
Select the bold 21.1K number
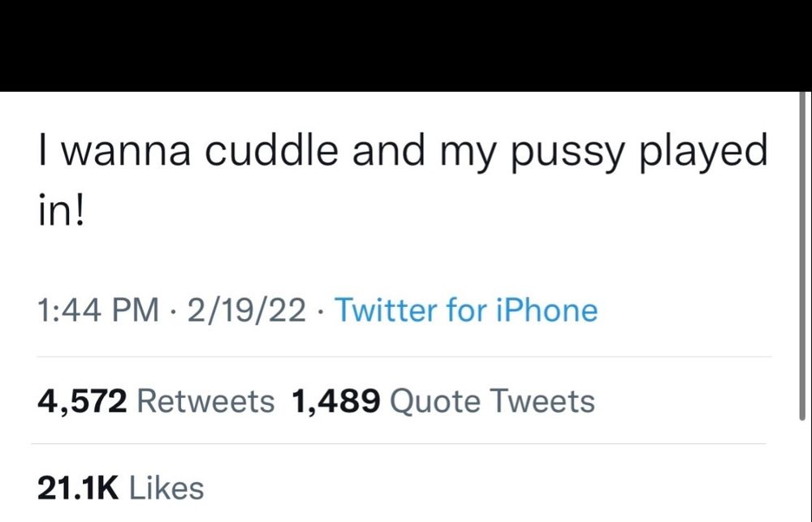[78, 488]
